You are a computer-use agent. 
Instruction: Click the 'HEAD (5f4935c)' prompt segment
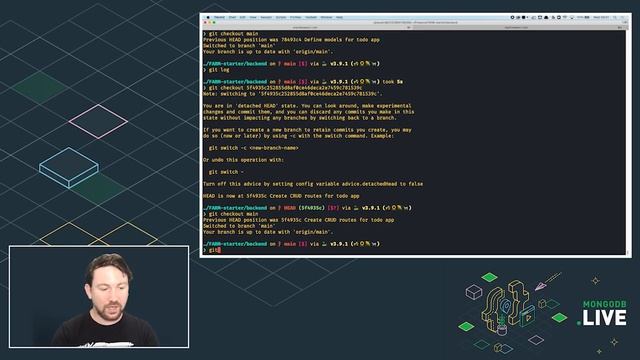coord(304,208)
